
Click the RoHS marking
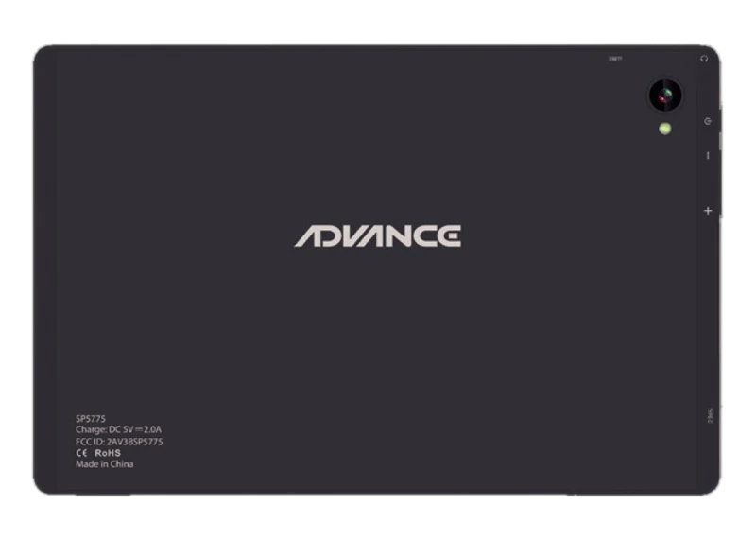click(x=108, y=453)
